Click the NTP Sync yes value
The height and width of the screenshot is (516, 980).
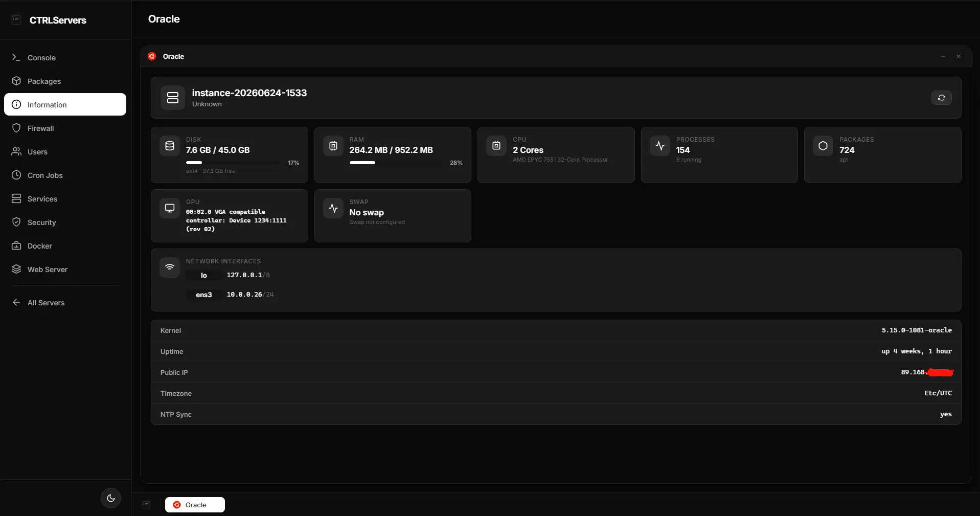click(x=946, y=414)
